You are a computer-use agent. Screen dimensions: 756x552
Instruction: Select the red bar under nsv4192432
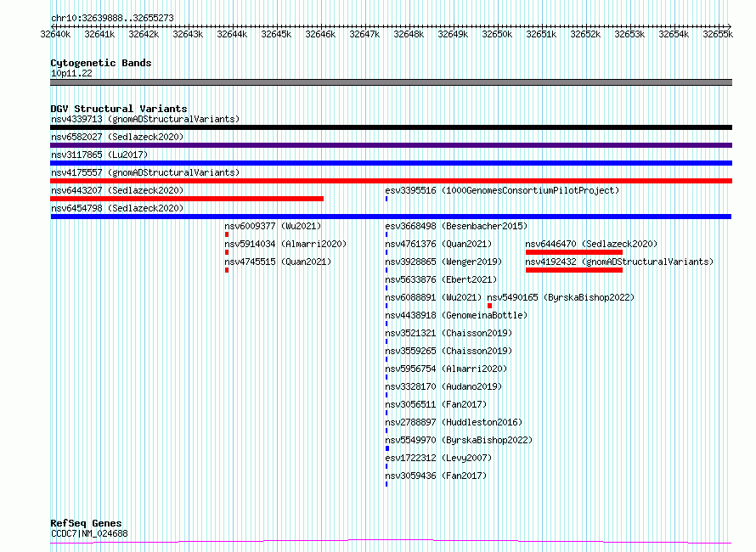(x=573, y=270)
